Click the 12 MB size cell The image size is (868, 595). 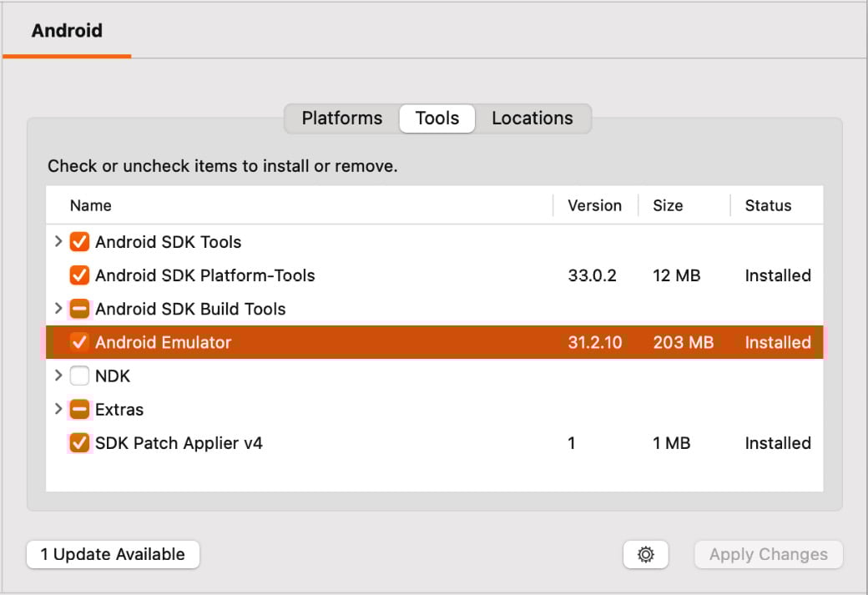(677, 275)
